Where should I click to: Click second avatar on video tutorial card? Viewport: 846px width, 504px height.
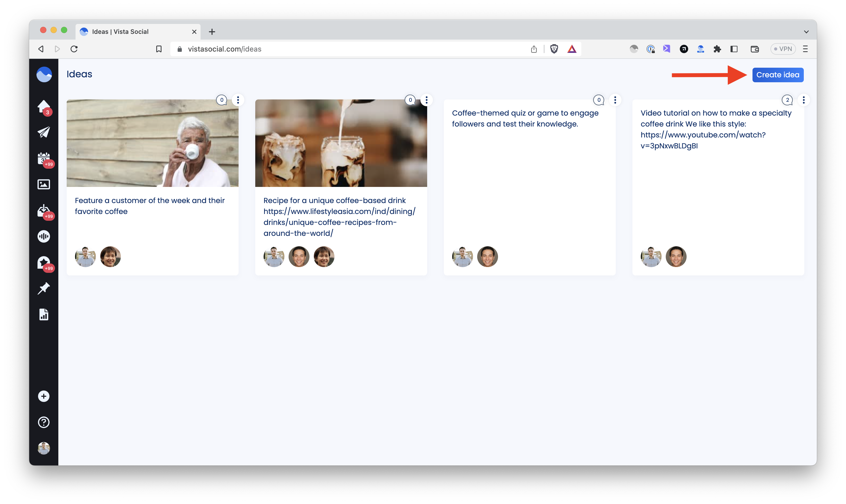pyautogui.click(x=676, y=256)
